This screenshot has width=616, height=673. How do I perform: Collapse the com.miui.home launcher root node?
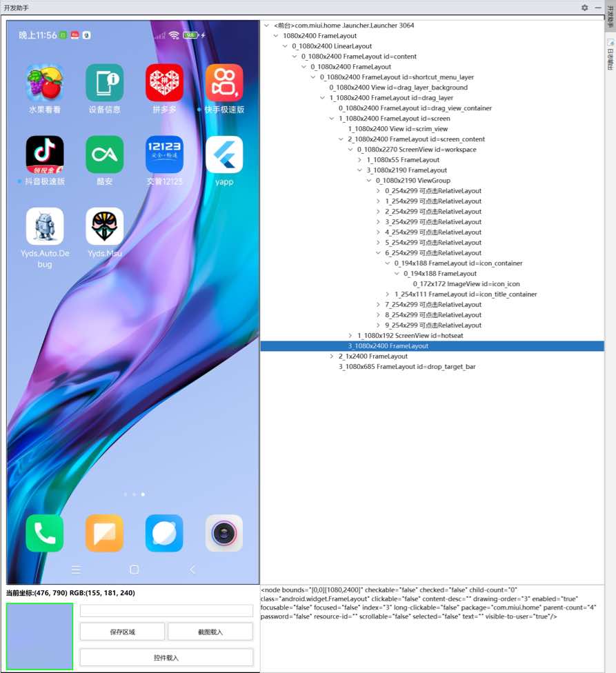pos(266,26)
